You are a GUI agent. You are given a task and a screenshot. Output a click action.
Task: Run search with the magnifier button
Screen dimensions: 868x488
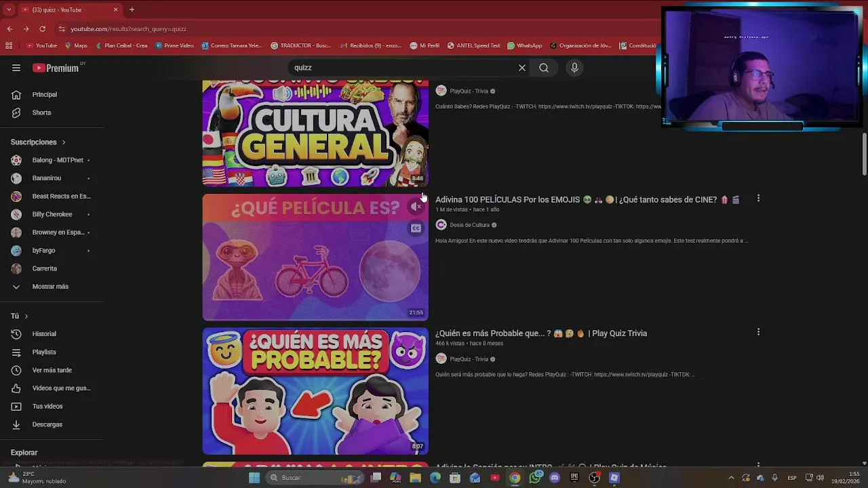point(544,68)
